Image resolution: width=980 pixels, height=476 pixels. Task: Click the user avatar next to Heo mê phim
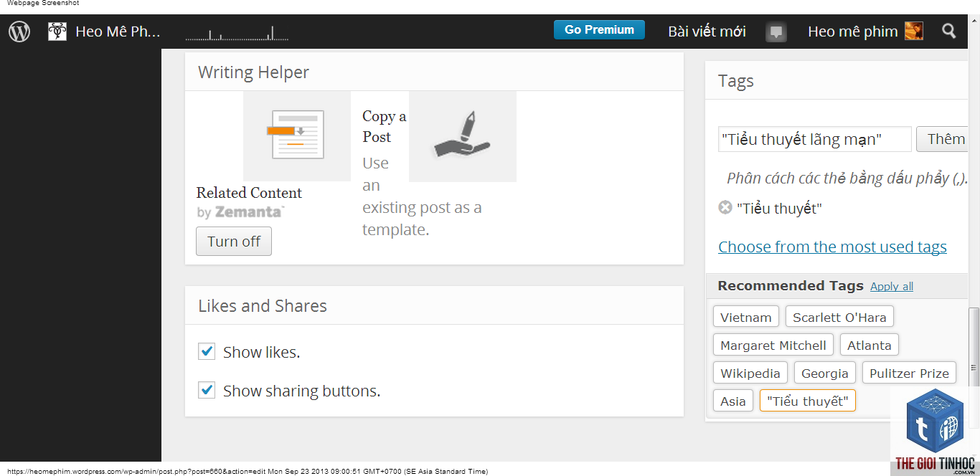(x=914, y=31)
